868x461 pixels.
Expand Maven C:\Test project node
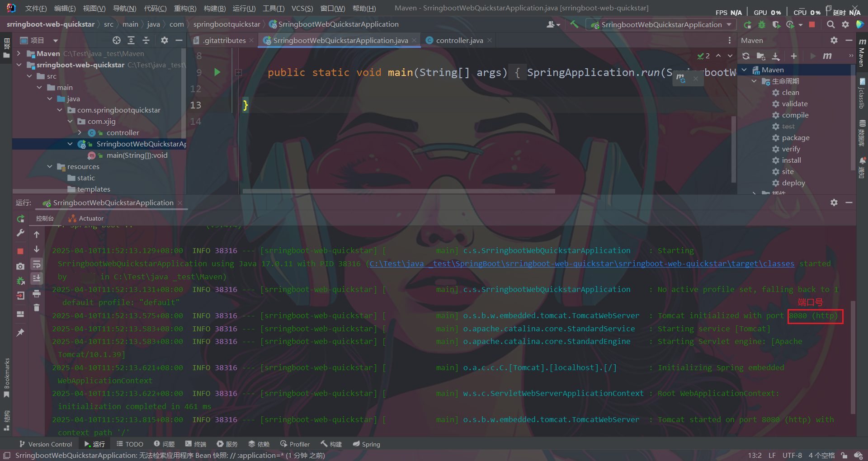(19, 53)
